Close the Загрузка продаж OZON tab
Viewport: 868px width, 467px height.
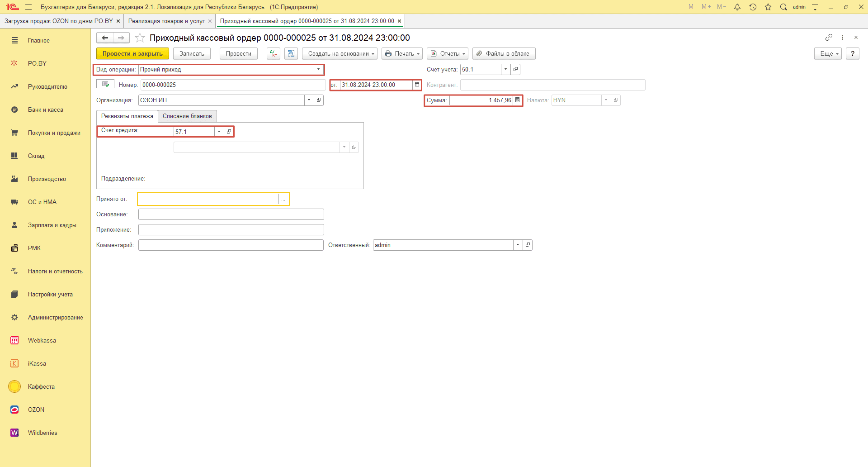click(x=118, y=21)
